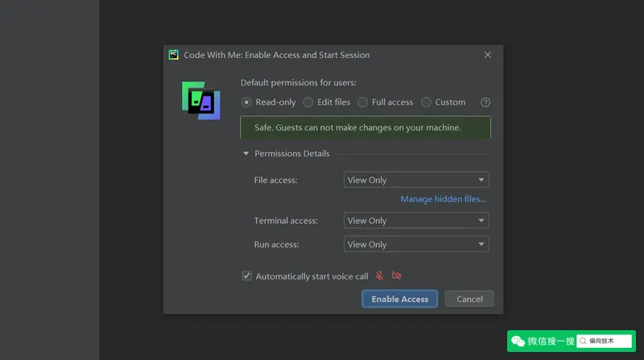
Task: Click the 'Run access:' label
Action: tap(276, 245)
